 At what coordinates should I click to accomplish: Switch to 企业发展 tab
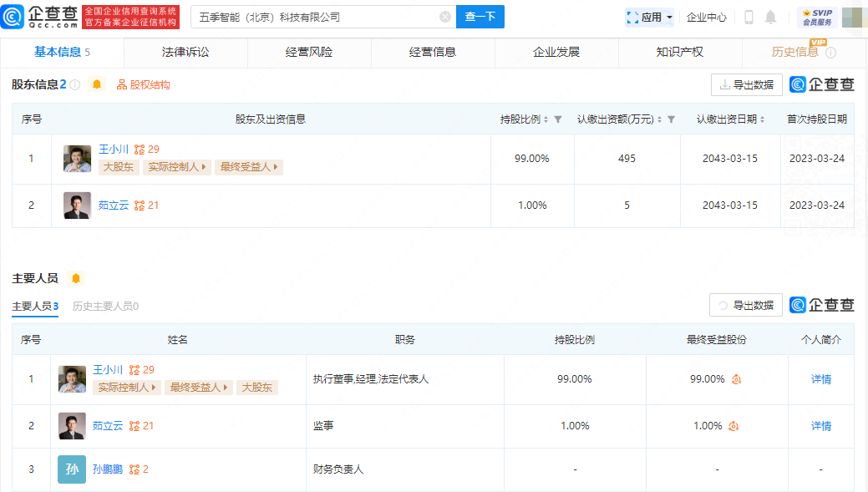coord(556,52)
